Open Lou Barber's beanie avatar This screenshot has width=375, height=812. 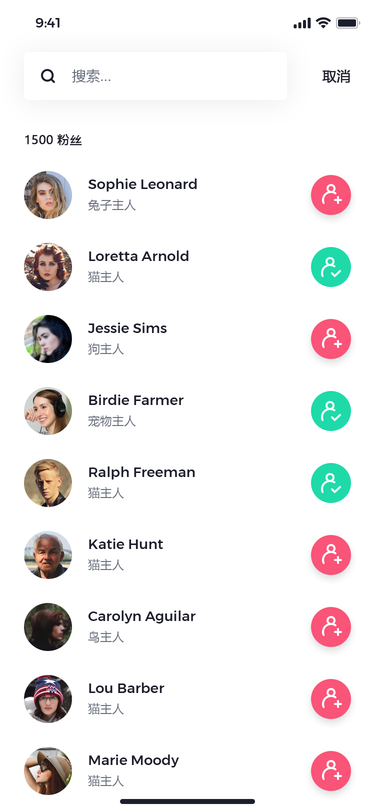pyautogui.click(x=48, y=699)
